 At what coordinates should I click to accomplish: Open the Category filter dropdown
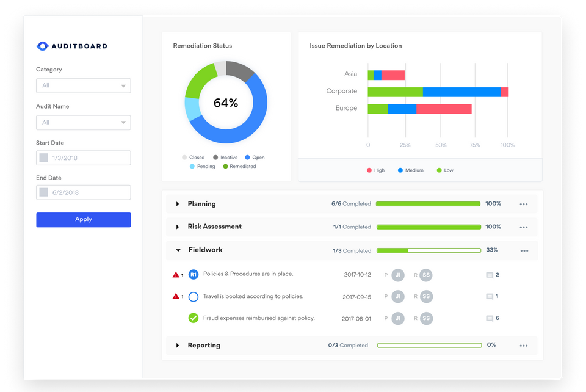tap(83, 85)
